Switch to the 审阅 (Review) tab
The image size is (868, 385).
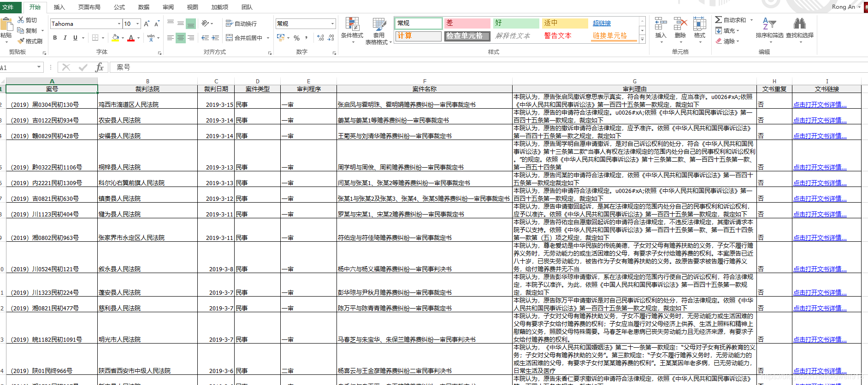coord(168,7)
